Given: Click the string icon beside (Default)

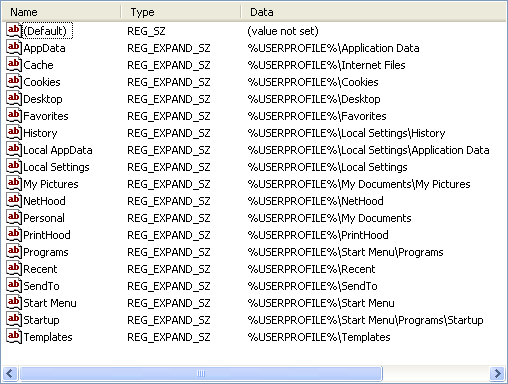Looking at the screenshot, I should coord(14,30).
